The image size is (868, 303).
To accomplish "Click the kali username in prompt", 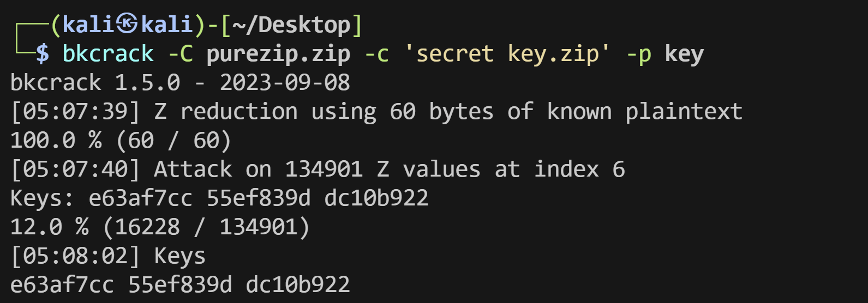I will pos(89,25).
